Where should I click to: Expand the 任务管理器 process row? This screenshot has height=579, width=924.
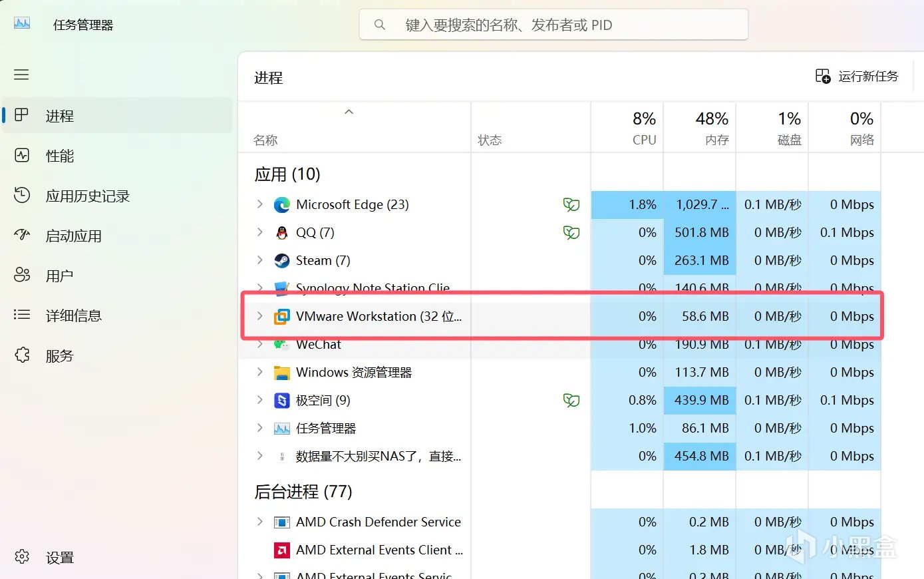pos(259,428)
